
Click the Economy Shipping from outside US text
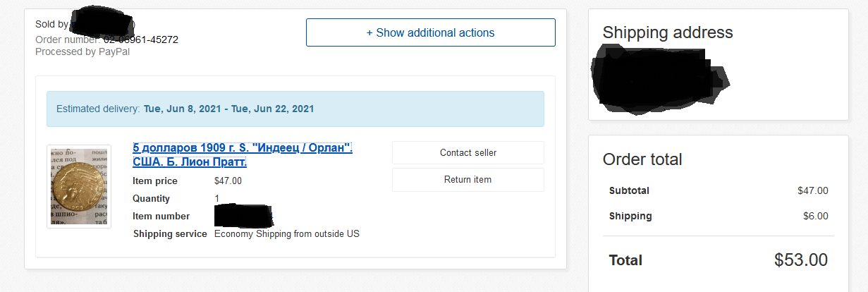tap(286, 233)
